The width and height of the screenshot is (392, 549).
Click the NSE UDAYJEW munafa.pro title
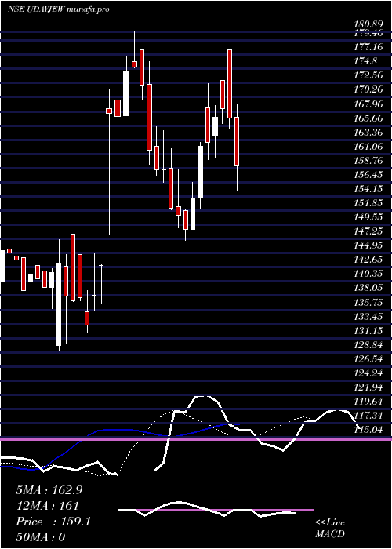59,9
